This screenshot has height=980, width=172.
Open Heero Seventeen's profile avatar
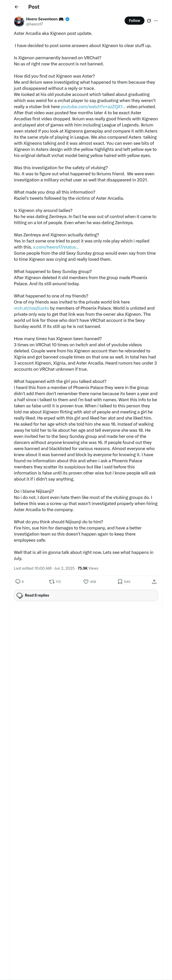(19, 21)
